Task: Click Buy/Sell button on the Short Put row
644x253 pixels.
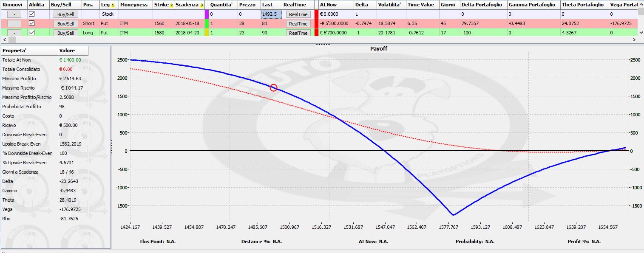Action: 65,24
